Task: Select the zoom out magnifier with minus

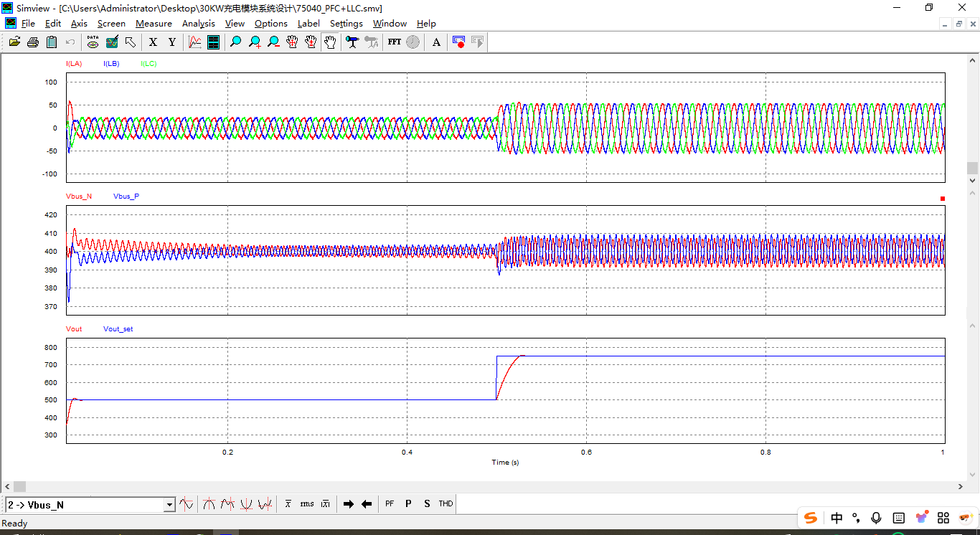Action: [x=273, y=42]
